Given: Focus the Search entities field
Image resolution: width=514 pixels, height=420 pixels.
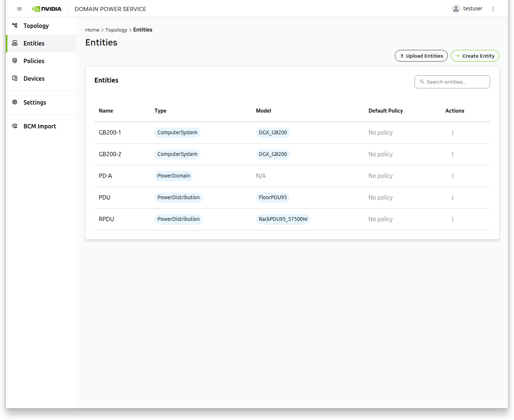Looking at the screenshot, I should [455, 82].
